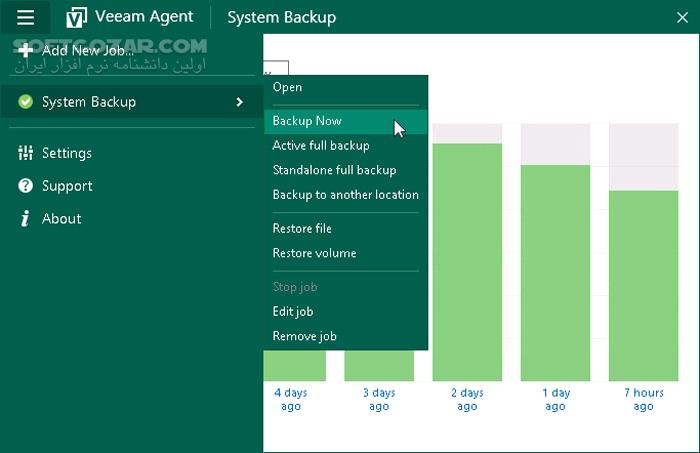Expand the System Backup submenu chevron
Image resolution: width=700 pixels, height=453 pixels.
[x=240, y=102]
